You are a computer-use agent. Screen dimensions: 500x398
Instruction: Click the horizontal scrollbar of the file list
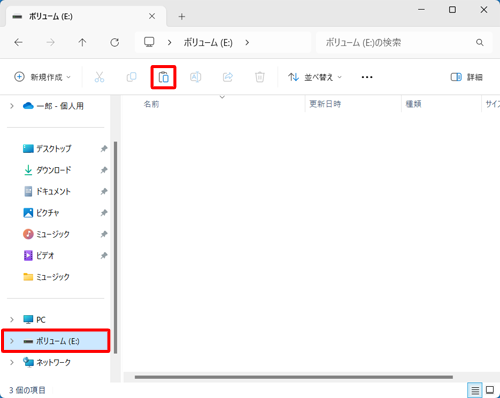[294, 377]
